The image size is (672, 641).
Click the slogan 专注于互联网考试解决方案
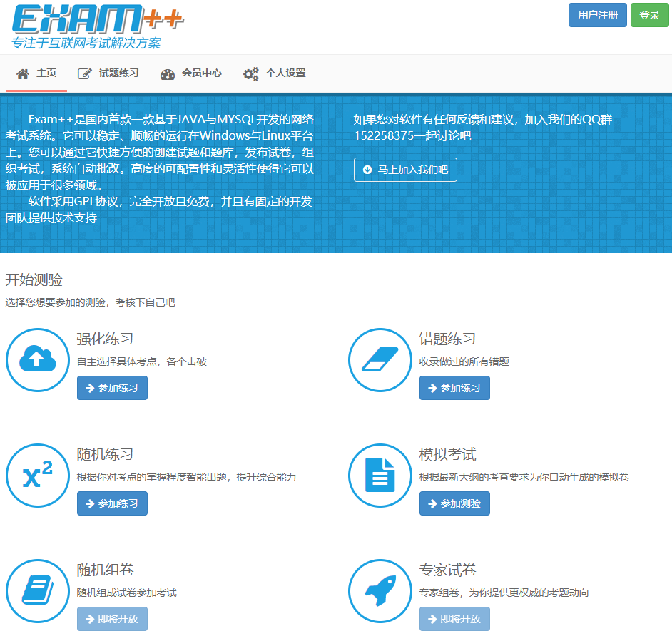click(x=86, y=43)
